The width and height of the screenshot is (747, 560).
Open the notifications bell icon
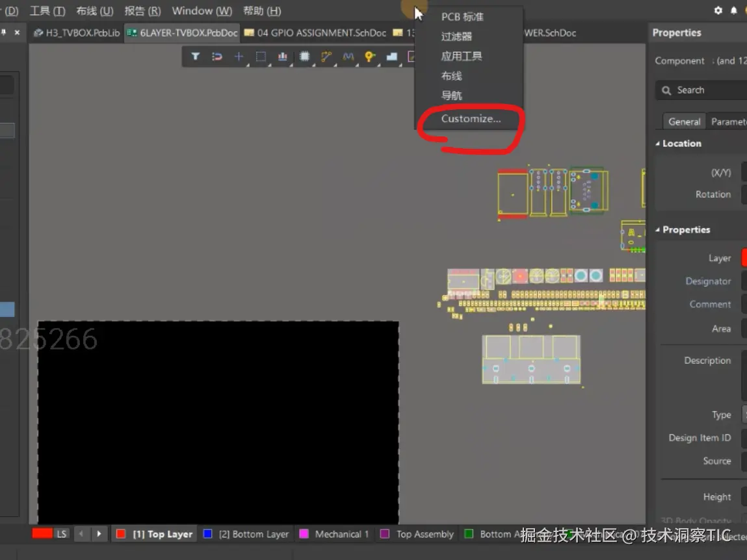[x=733, y=10]
